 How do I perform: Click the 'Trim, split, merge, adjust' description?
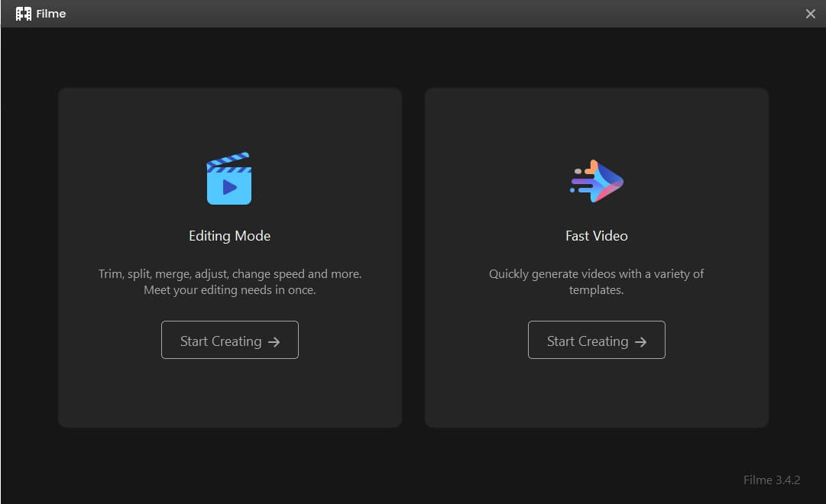230,282
